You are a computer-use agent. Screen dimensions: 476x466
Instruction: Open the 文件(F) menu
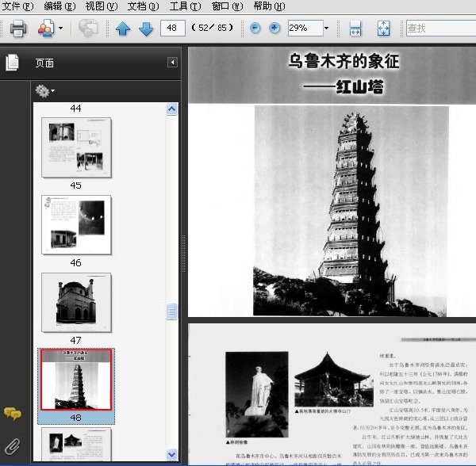17,6
